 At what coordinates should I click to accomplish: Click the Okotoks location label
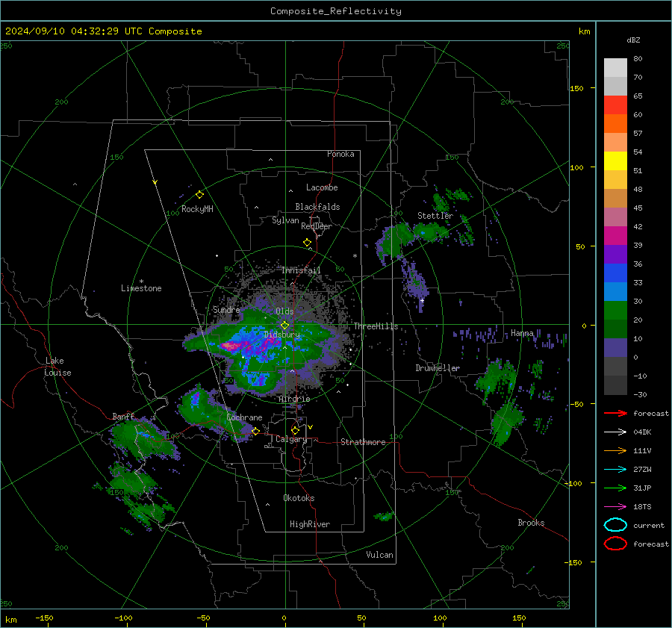pyautogui.click(x=299, y=498)
